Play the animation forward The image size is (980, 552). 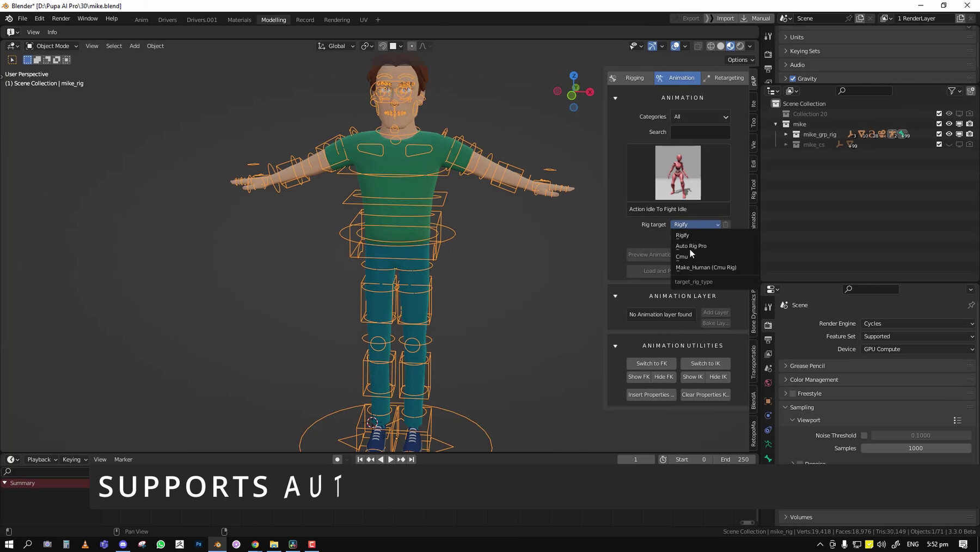(391, 459)
